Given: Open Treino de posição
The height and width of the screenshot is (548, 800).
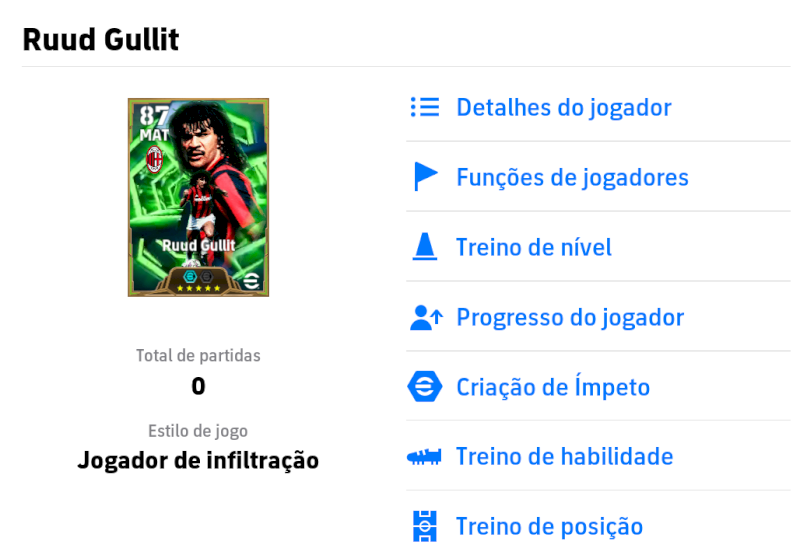Looking at the screenshot, I should (x=549, y=527).
